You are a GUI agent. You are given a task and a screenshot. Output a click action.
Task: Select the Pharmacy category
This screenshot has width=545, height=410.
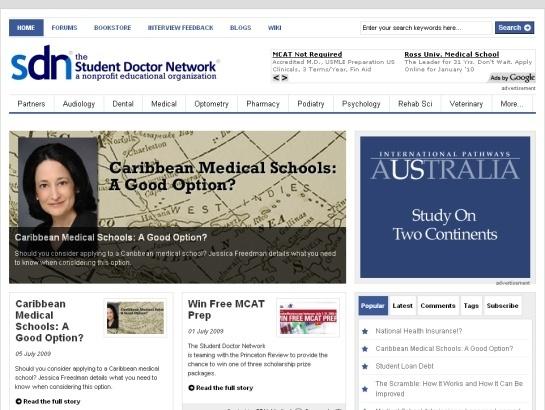263,104
